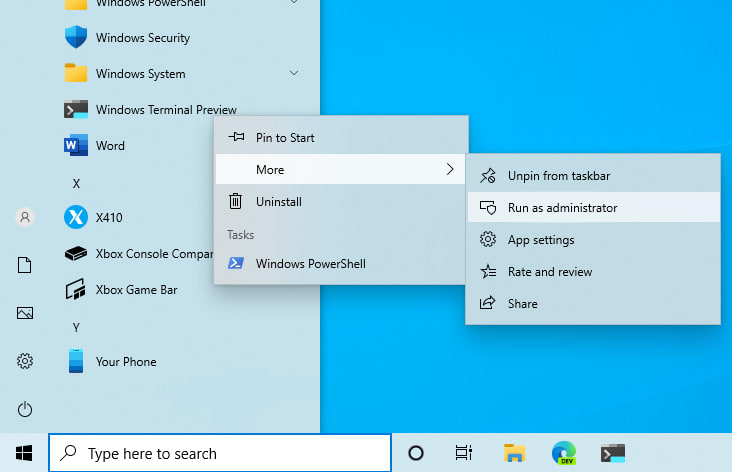Click the Windows PowerShell folder label

150,3
